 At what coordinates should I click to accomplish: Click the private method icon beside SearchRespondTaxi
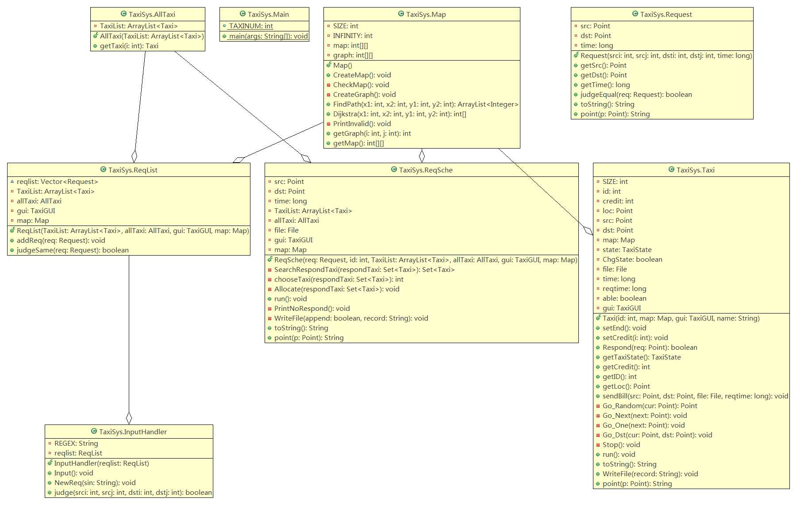coord(270,270)
